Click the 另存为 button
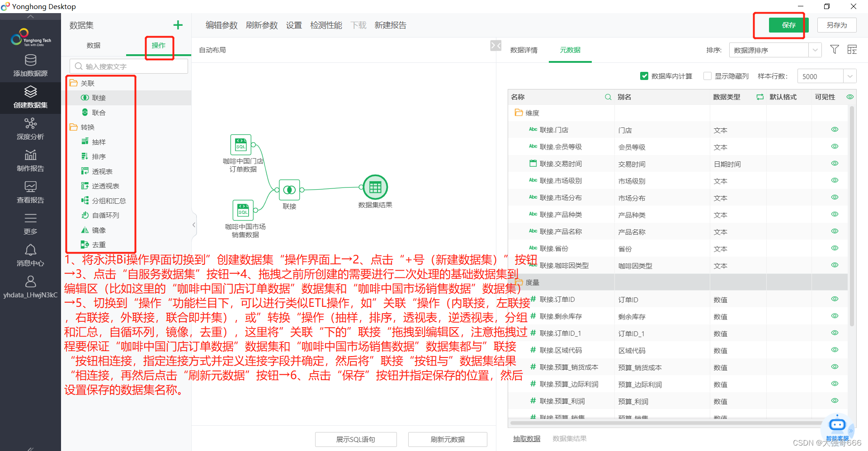Image resolution: width=868 pixels, height=451 pixels. [837, 25]
